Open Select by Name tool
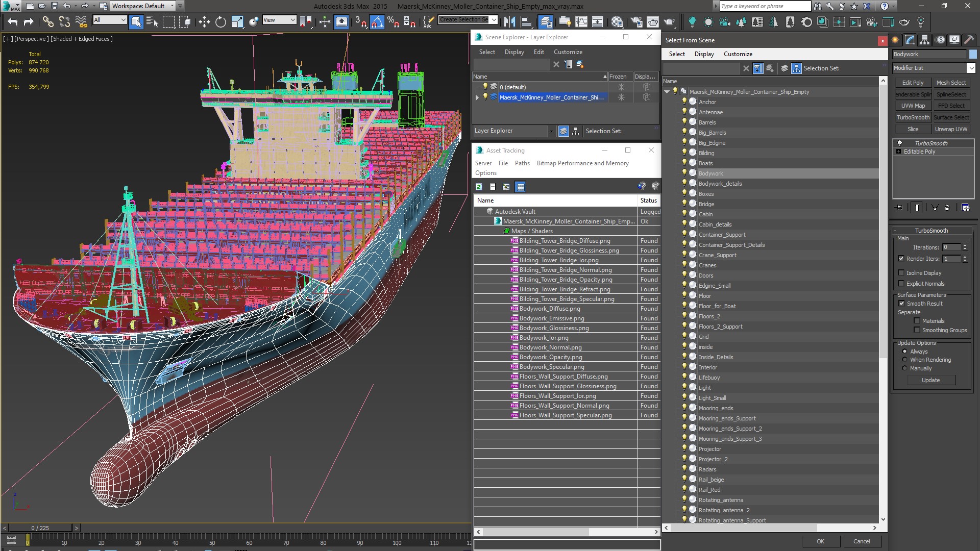Image resolution: width=980 pixels, height=551 pixels. tap(152, 21)
